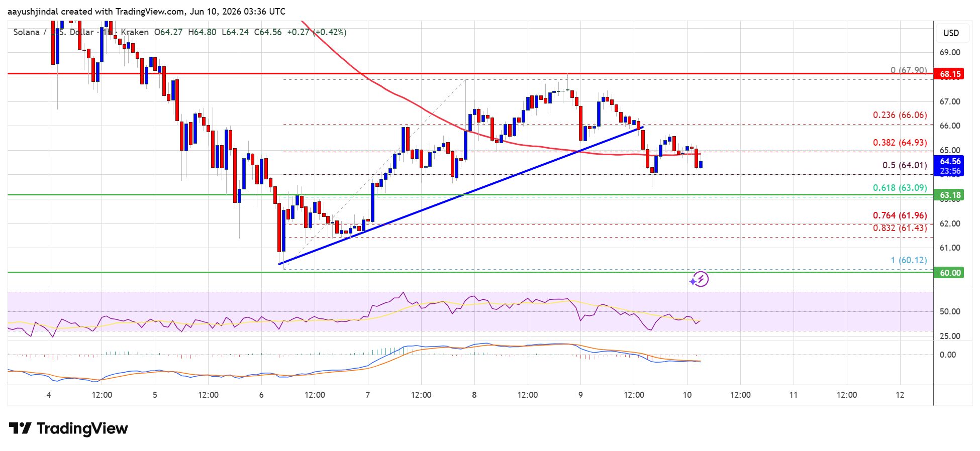The width and height of the screenshot is (980, 451).
Task: Click the TradingView logo icon
Action: [x=20, y=428]
